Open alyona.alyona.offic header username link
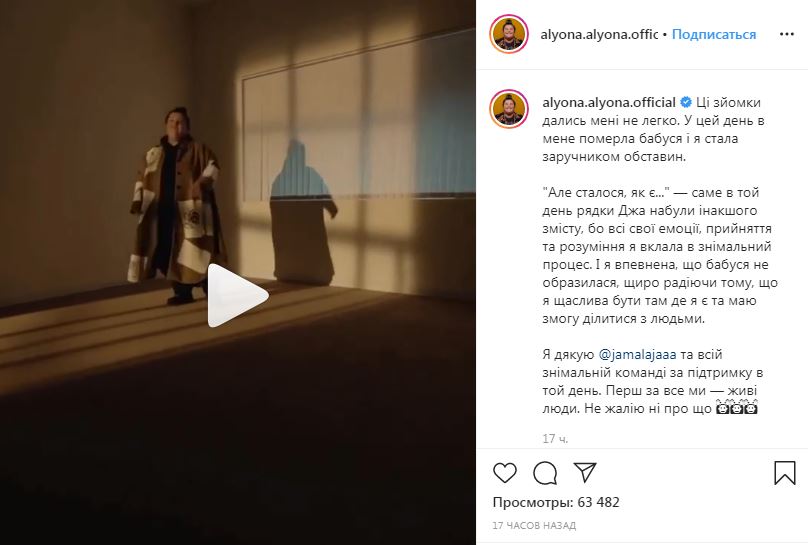 599,35
